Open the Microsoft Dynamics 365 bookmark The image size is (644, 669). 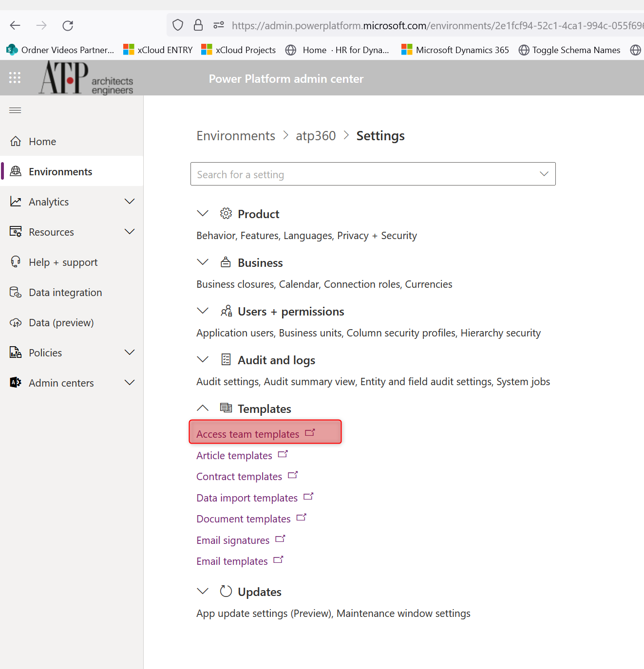coord(455,50)
